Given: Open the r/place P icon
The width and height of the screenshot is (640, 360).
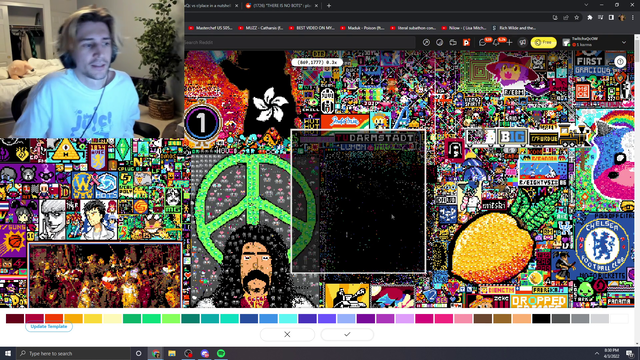Looking at the screenshot, I should click(466, 42).
